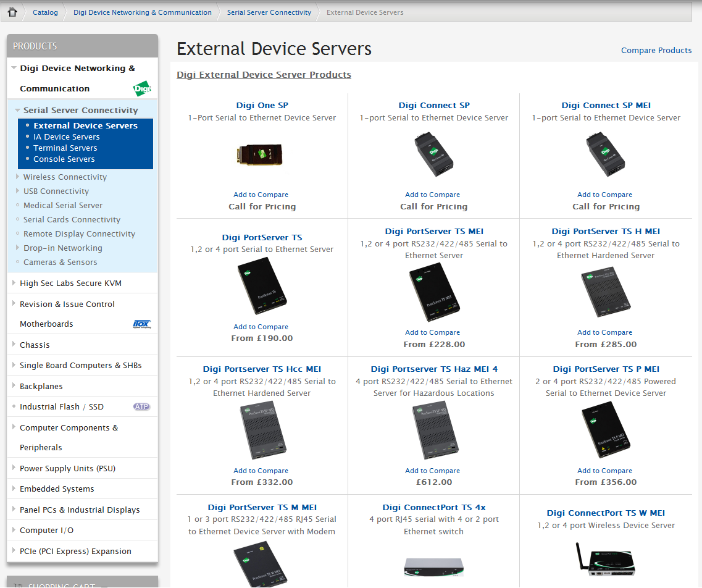The width and height of the screenshot is (702, 588).
Task: Open the Digi ConnectPort TS 4x image
Action: [434, 566]
